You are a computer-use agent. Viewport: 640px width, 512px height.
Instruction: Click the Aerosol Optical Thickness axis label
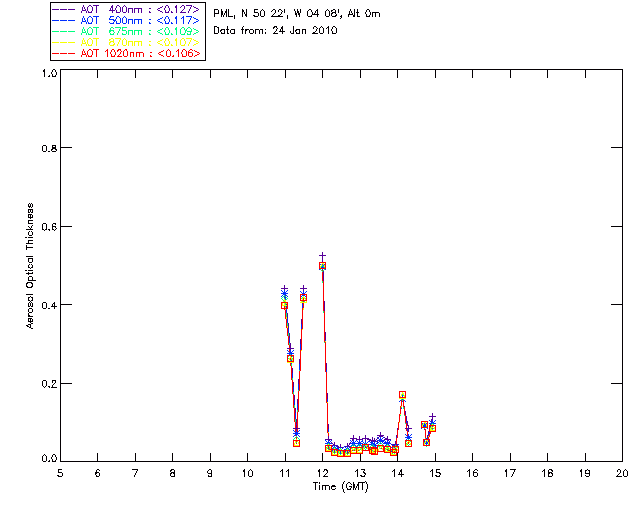[30, 266]
